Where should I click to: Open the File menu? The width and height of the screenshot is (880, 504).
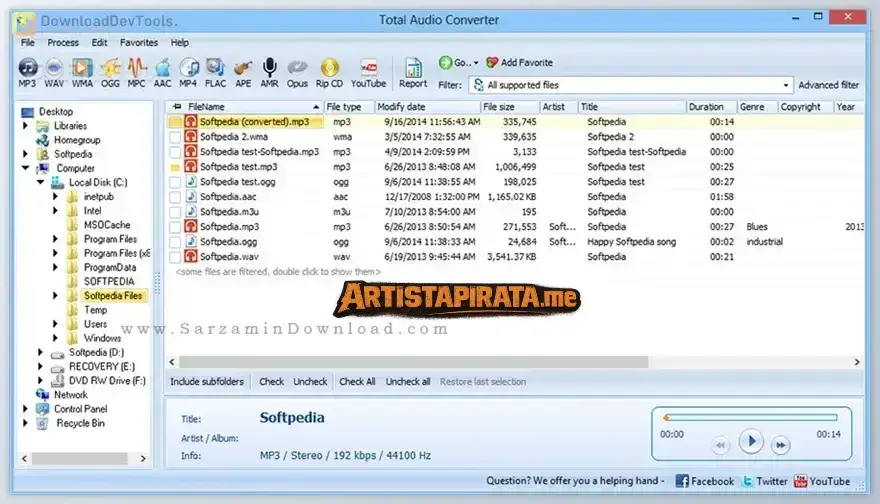(x=28, y=43)
